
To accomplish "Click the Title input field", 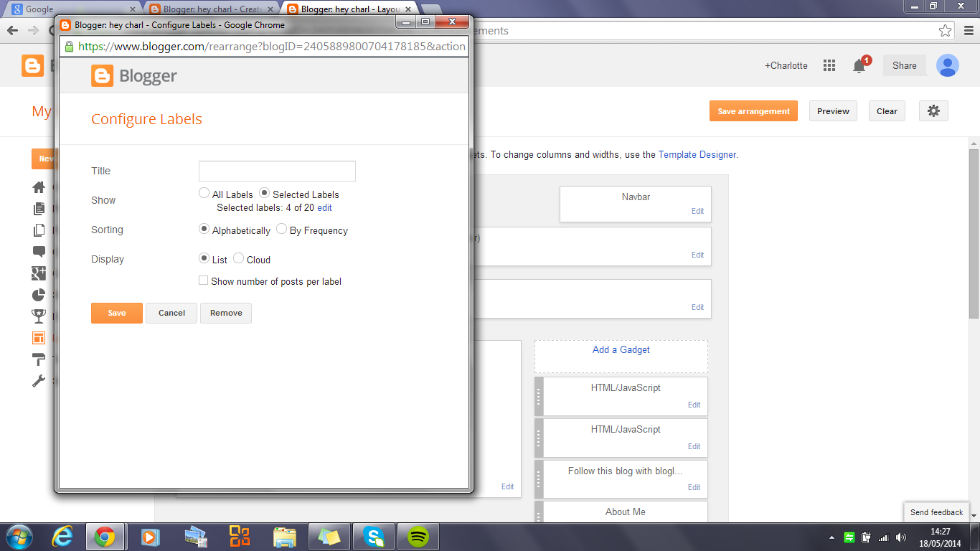I will click(277, 171).
